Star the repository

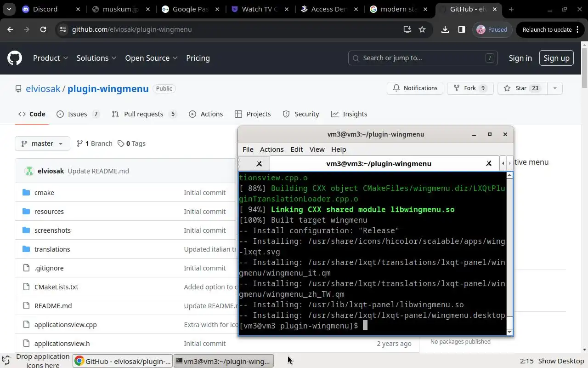tap(522, 88)
